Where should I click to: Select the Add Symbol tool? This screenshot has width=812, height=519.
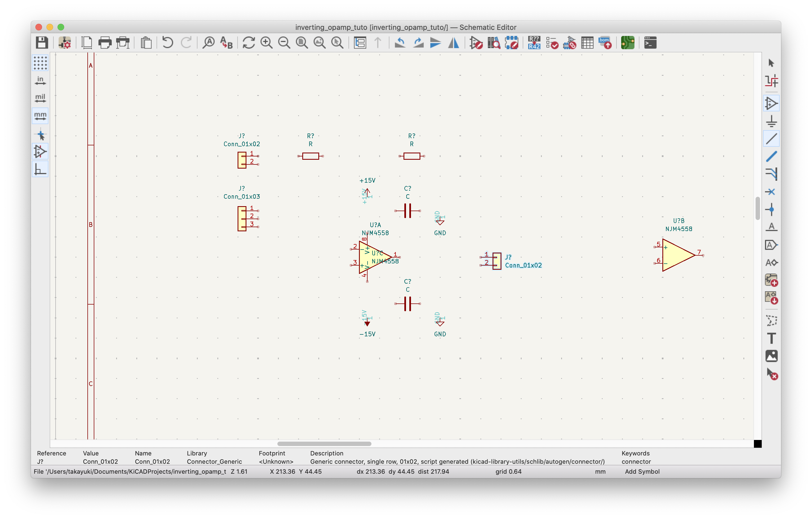coord(771,103)
